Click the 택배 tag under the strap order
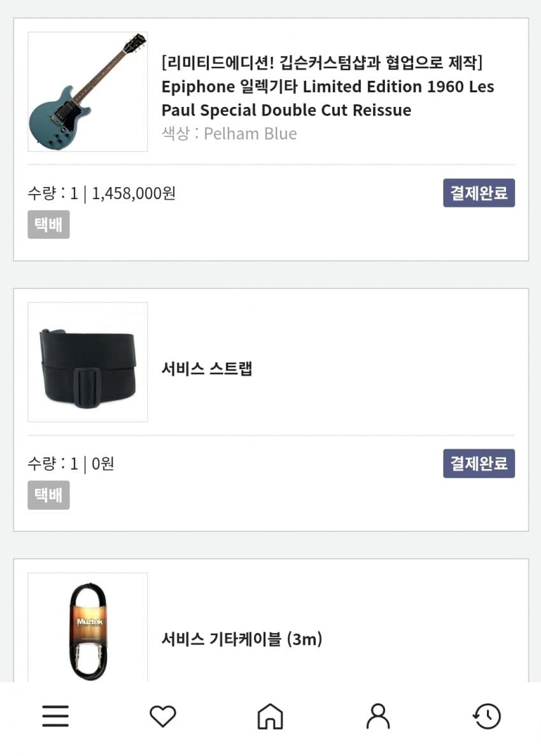The height and width of the screenshot is (756, 541). click(x=48, y=495)
